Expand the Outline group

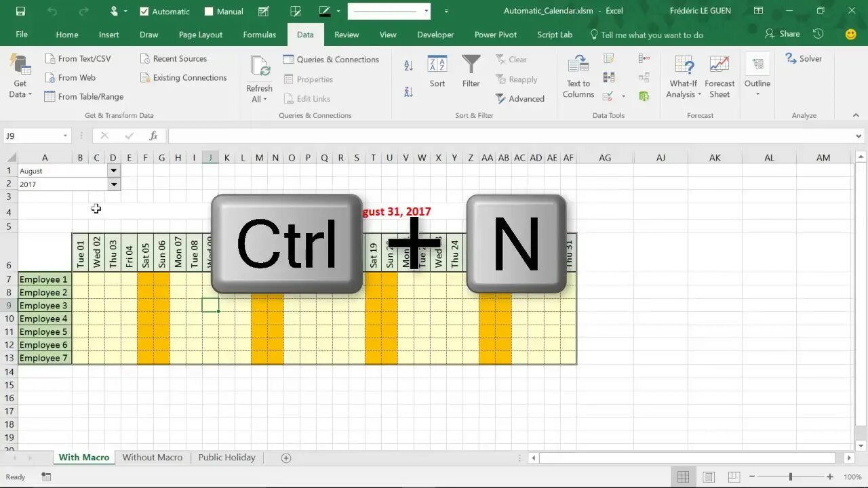(757, 77)
